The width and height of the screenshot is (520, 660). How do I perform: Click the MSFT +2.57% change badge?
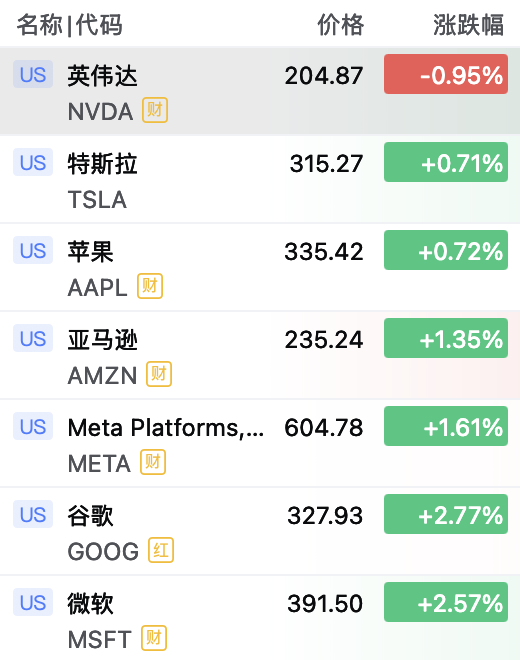click(446, 602)
